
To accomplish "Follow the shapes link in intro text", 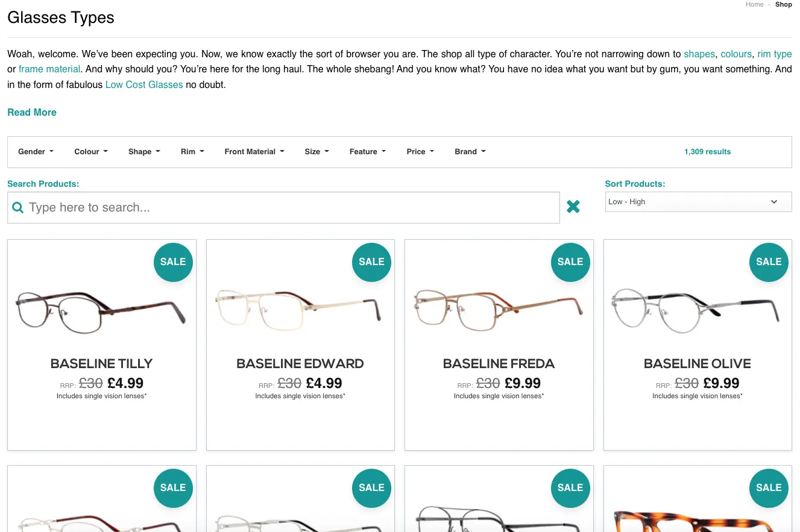I will click(699, 54).
